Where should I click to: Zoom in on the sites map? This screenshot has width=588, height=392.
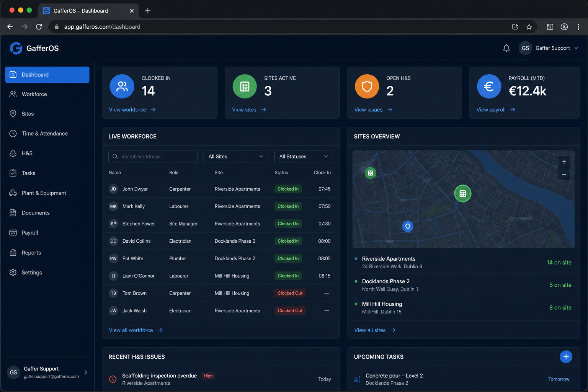point(564,162)
